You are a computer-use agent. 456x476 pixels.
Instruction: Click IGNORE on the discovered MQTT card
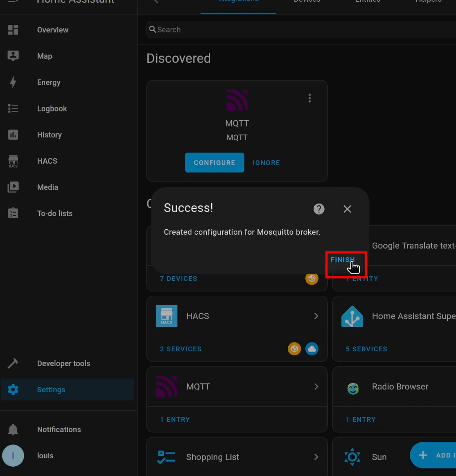[266, 163]
